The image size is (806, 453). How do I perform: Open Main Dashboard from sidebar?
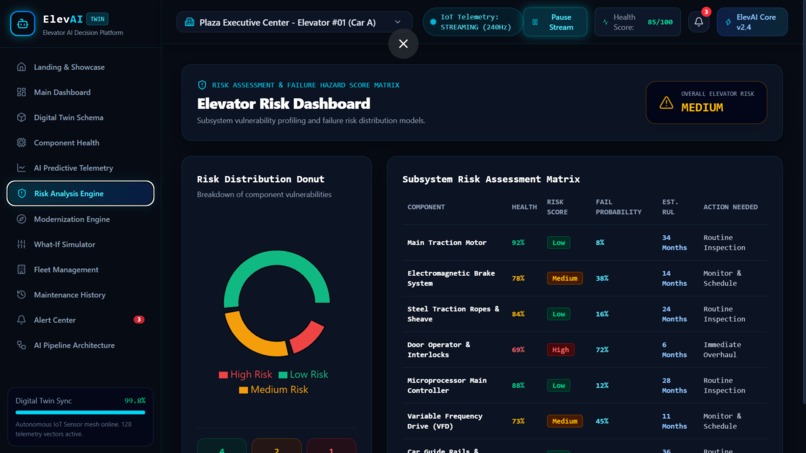(80, 92)
